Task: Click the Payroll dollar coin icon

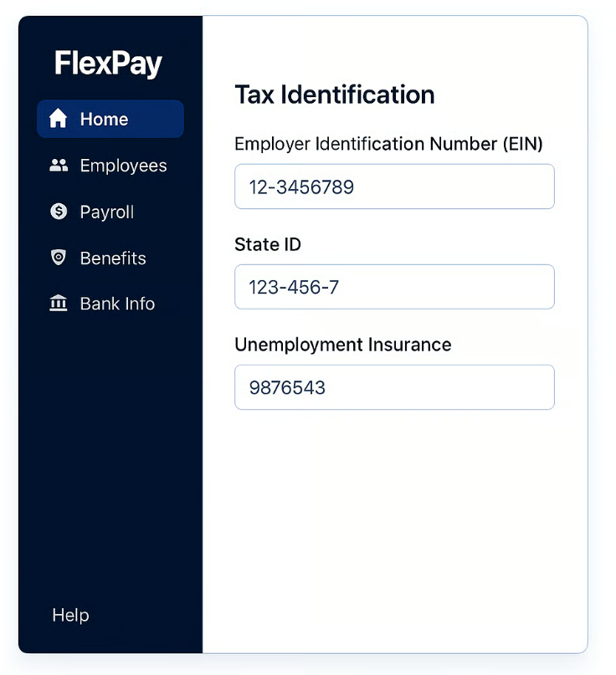Action: (58, 212)
